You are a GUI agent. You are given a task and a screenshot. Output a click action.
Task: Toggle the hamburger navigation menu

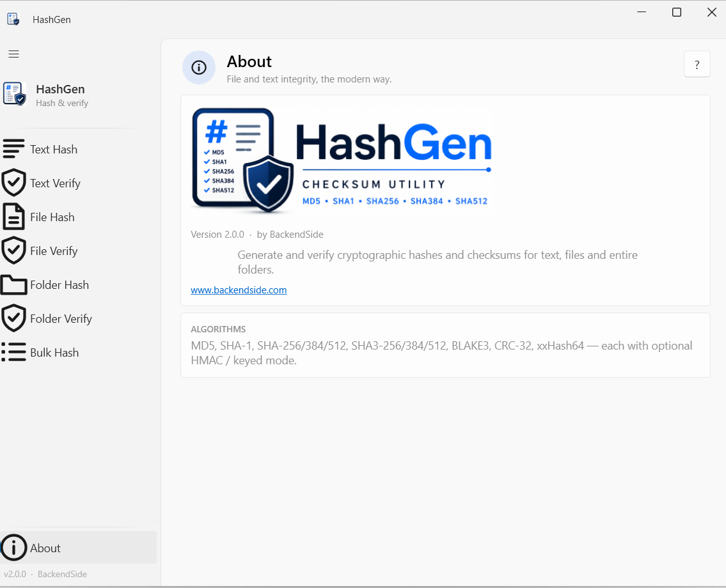(14, 54)
